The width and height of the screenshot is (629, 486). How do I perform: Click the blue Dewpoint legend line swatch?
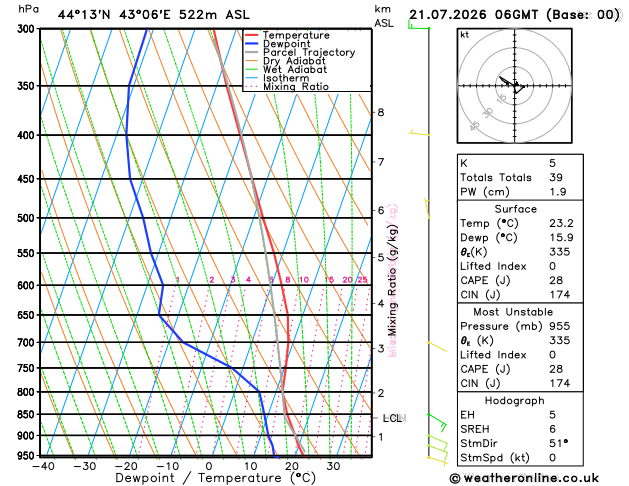pyautogui.click(x=252, y=44)
